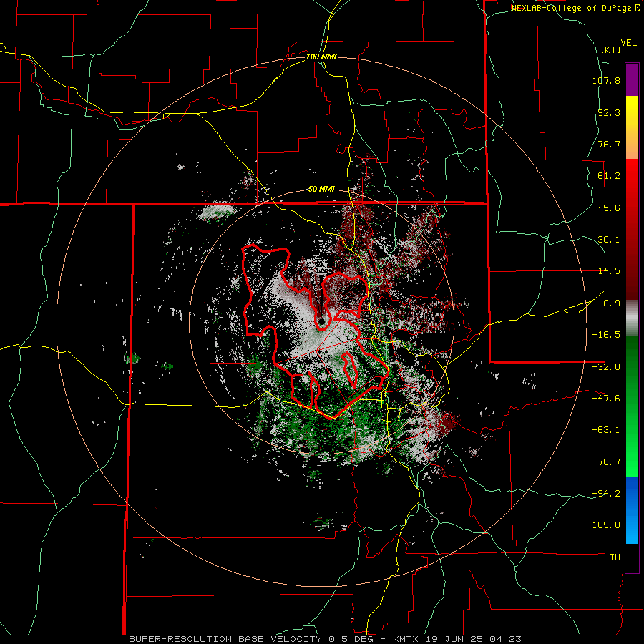Viewport: 644px width, 644px height.
Task: Click the black radar site dot at center
Action: 321,321
